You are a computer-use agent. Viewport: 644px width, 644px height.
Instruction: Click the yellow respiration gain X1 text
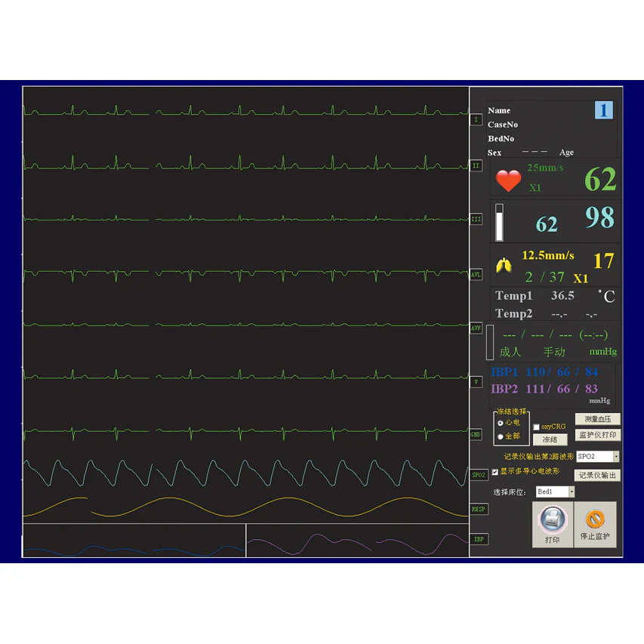point(581,279)
